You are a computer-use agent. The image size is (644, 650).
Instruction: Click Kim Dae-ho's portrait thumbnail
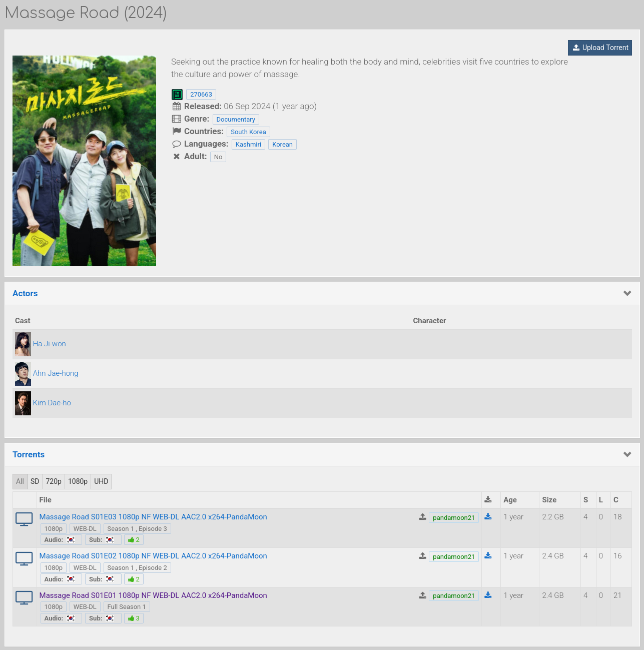[x=23, y=403]
